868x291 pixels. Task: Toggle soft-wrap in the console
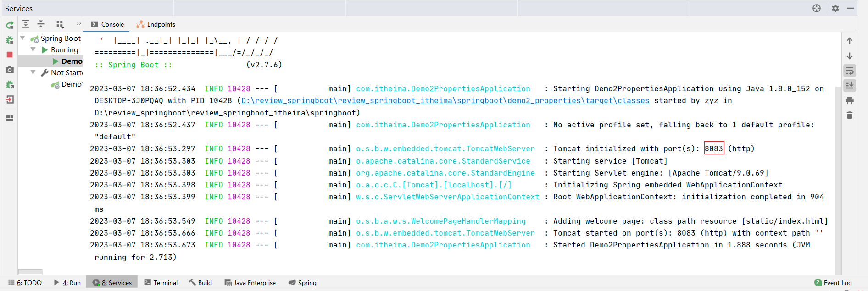[850, 71]
